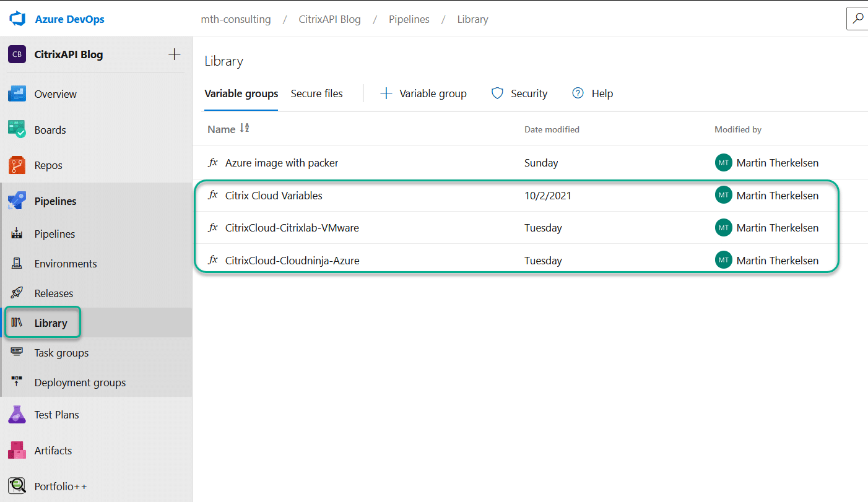Click the Deployment groups icon

coord(17,383)
